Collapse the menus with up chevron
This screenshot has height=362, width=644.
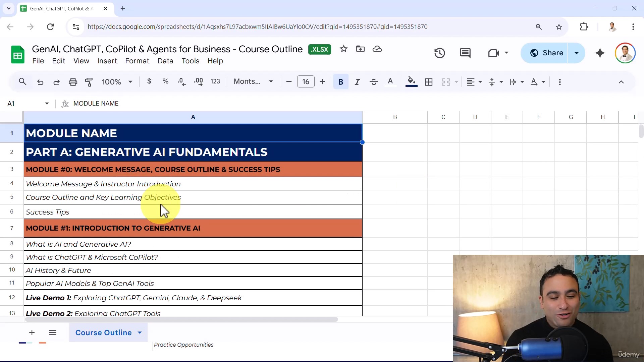click(621, 82)
